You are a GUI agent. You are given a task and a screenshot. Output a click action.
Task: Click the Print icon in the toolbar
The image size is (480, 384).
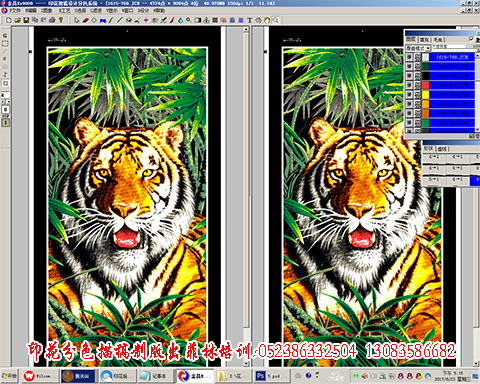click(52, 20)
